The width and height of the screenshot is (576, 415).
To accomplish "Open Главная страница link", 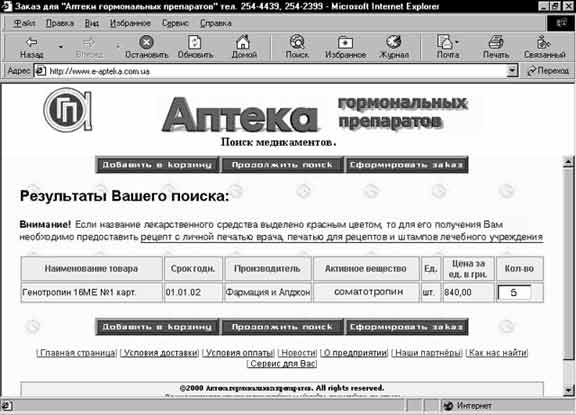I will tap(77, 353).
